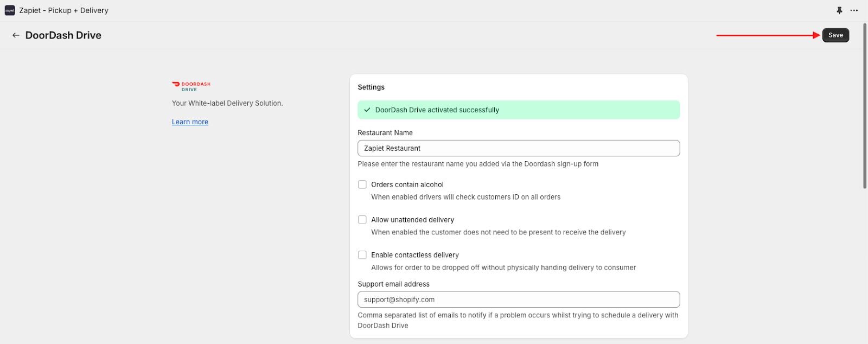Click into the Support email address field
The width and height of the screenshot is (868, 344).
pyautogui.click(x=518, y=300)
